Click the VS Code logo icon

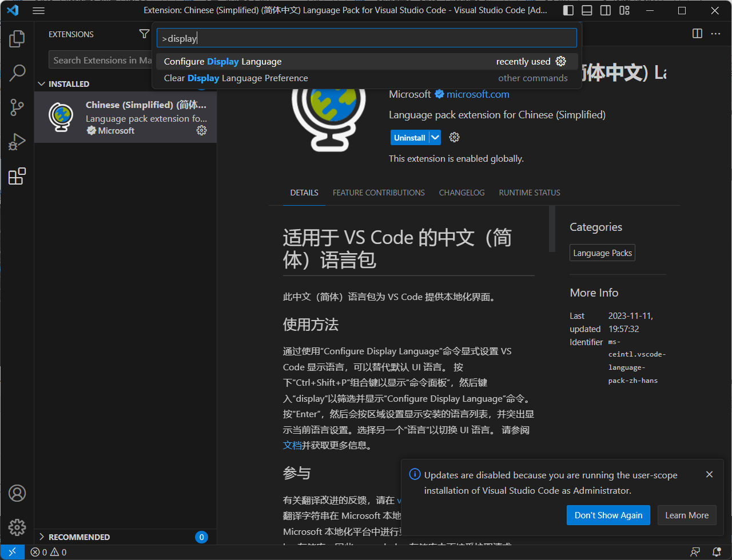(x=13, y=10)
